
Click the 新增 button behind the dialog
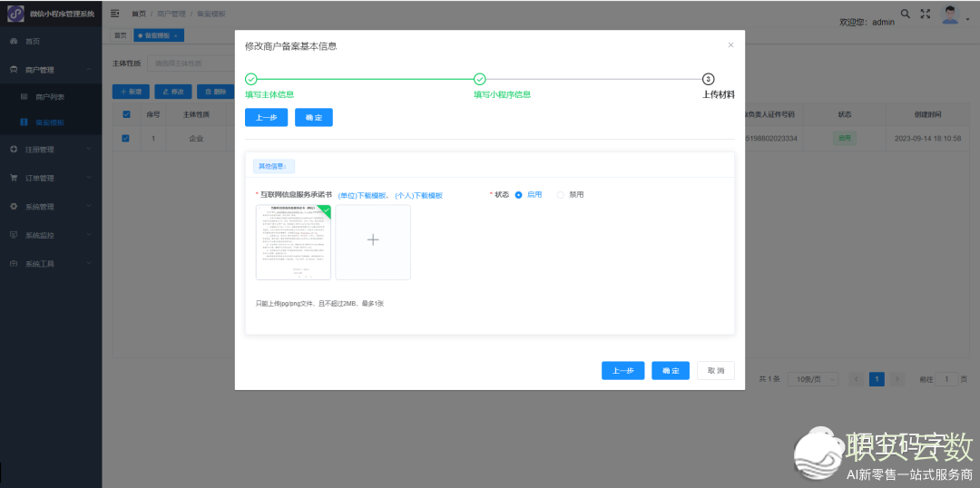click(132, 92)
